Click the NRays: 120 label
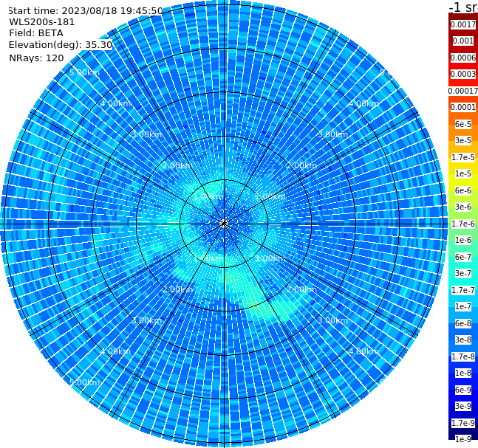This screenshot has height=448, width=478. coord(36,58)
